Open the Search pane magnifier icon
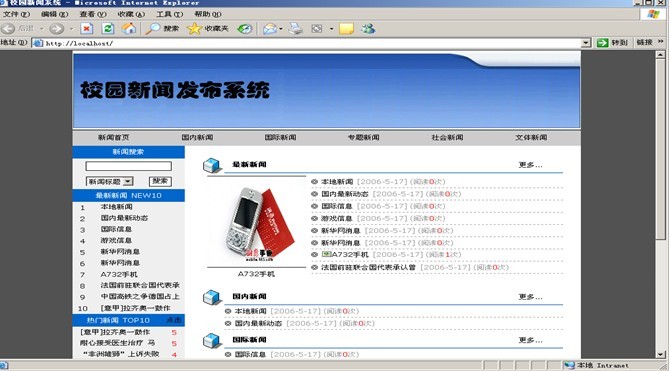Screen dimensions: 669x371 (152, 29)
